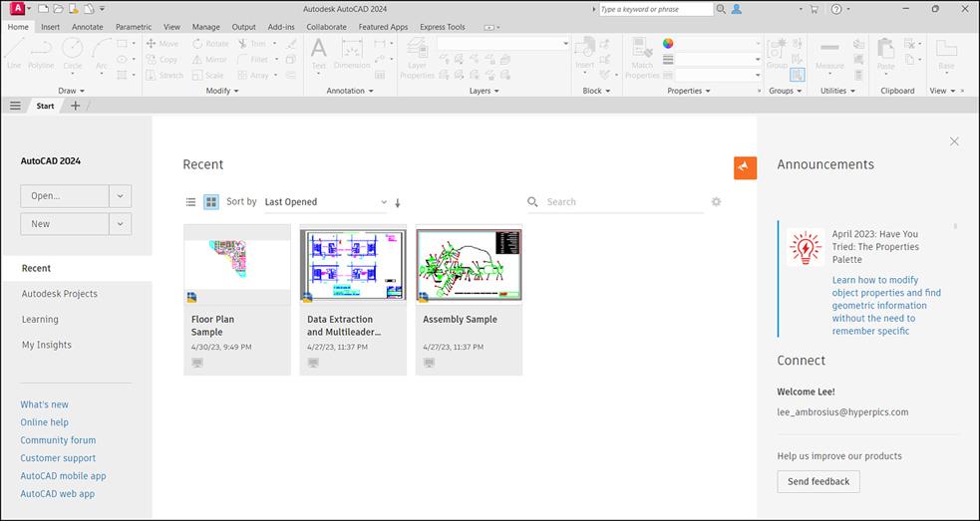980x521 pixels.
Task: Switch recent files to list view
Action: point(191,202)
